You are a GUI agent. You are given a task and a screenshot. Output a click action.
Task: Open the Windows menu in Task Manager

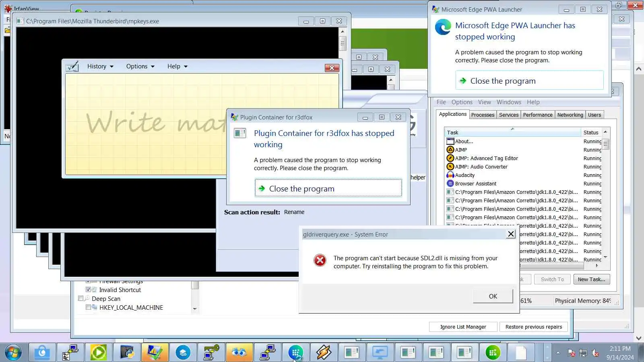509,102
